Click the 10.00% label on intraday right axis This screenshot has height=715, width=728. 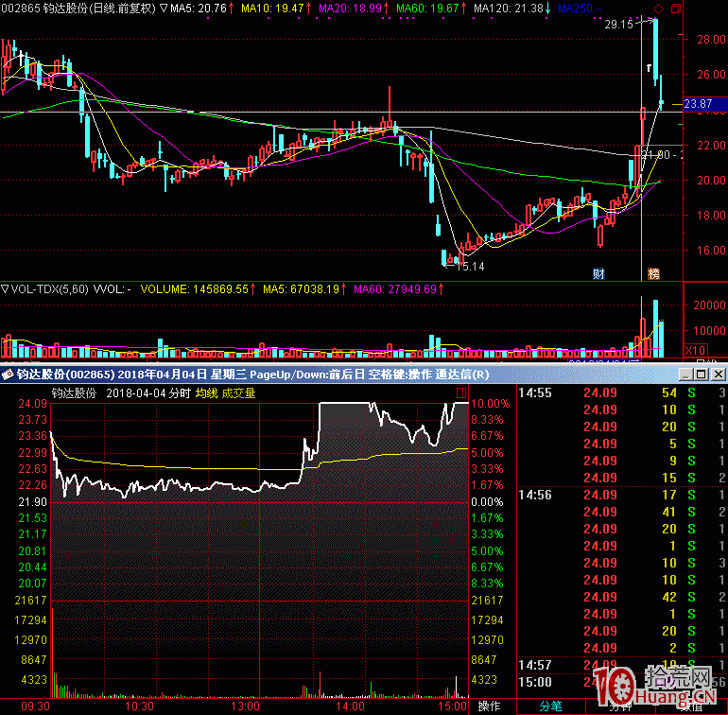pyautogui.click(x=491, y=403)
